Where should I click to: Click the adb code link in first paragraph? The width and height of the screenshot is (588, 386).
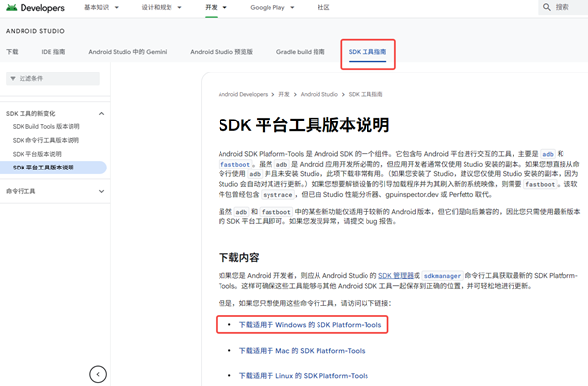coord(548,154)
